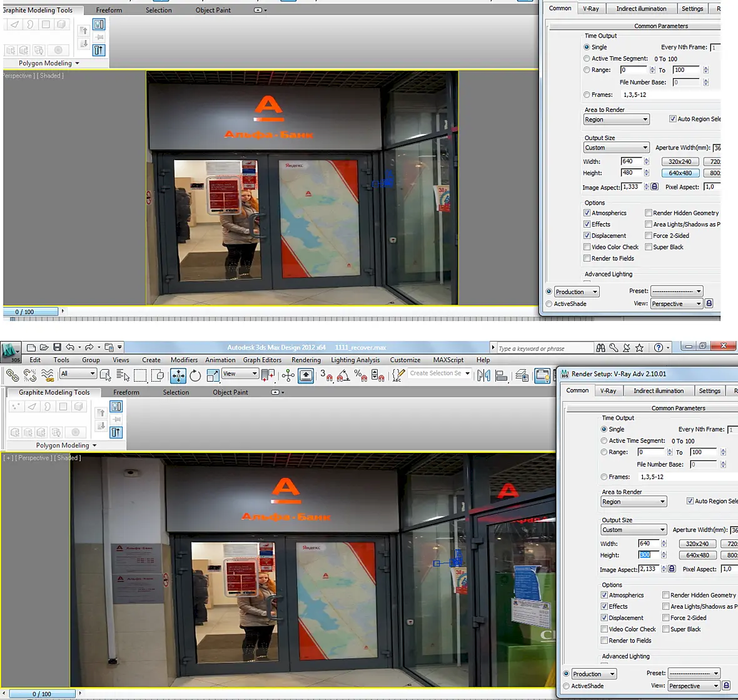Open Region dropdown in titled Render Setup window
Image resolution: width=738 pixels, height=700 pixels.
point(634,502)
